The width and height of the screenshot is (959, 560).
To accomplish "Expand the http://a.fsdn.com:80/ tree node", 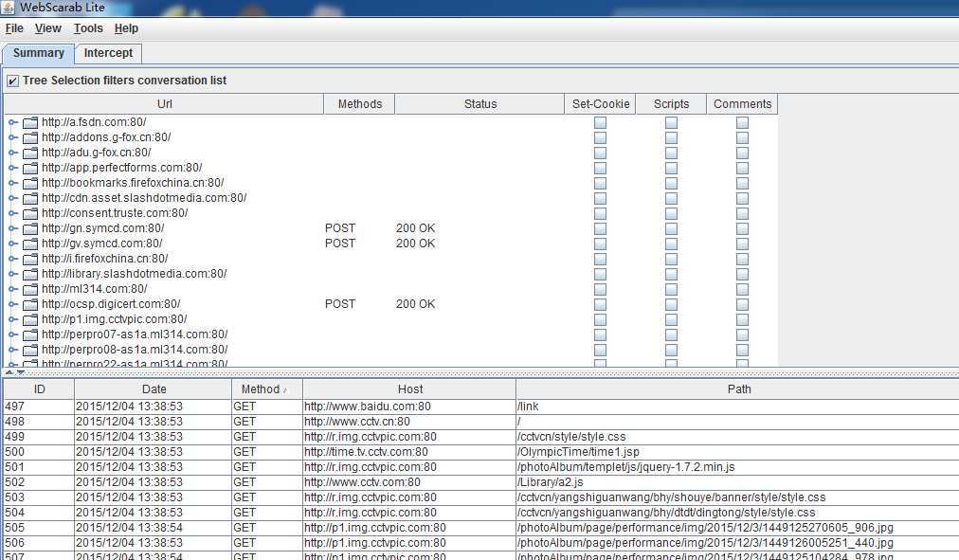I will point(13,122).
